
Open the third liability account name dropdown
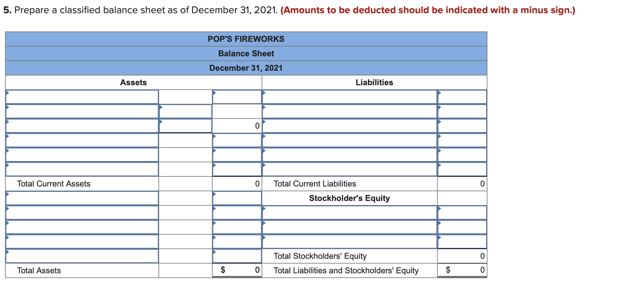350,126
